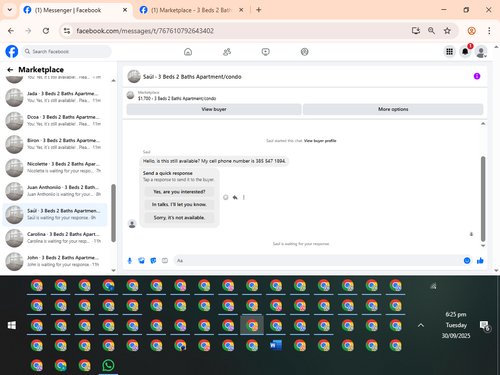Open the Dcoa conversation
This screenshot has width=500, height=375.
pyautogui.click(x=55, y=120)
